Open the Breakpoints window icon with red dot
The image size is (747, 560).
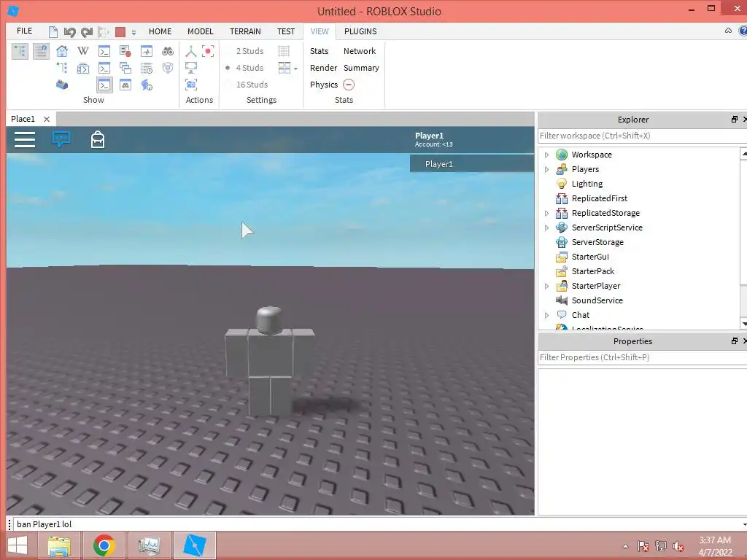[x=125, y=51]
